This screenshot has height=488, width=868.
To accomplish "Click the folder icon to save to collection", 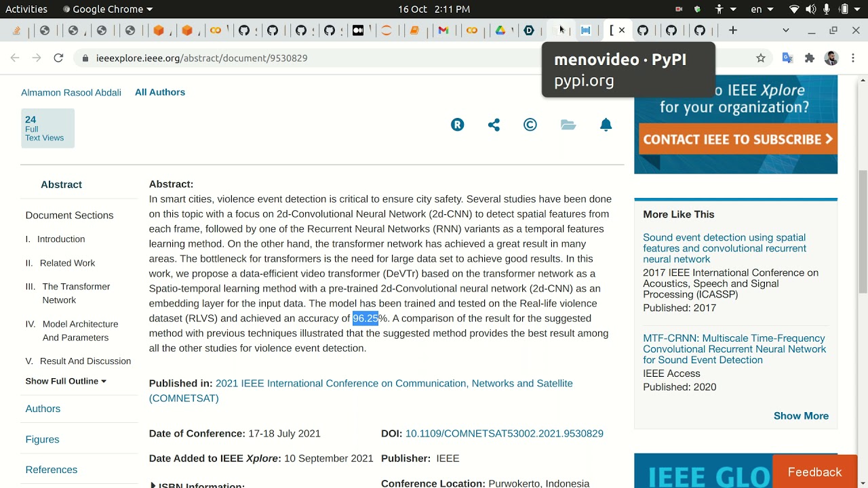I will click(x=568, y=125).
